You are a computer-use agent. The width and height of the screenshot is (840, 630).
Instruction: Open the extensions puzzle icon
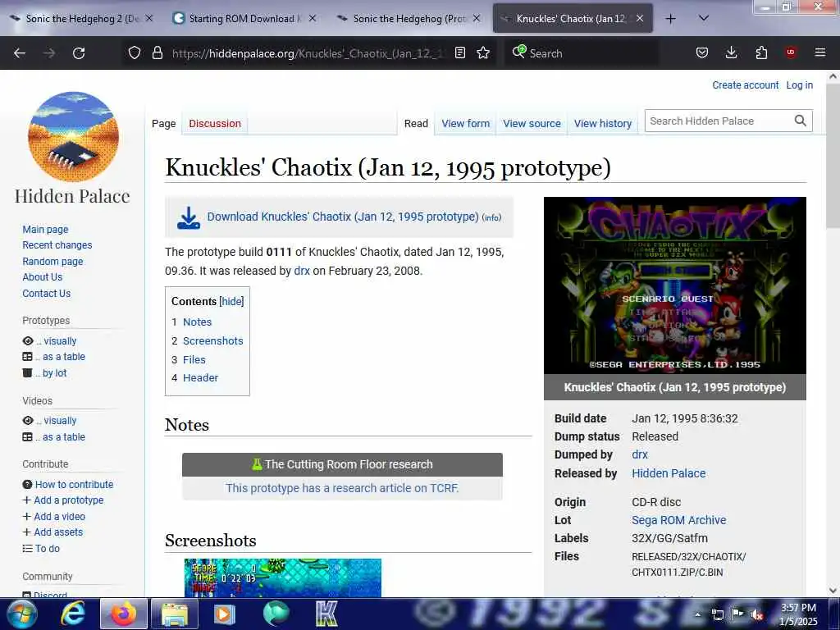tap(761, 52)
